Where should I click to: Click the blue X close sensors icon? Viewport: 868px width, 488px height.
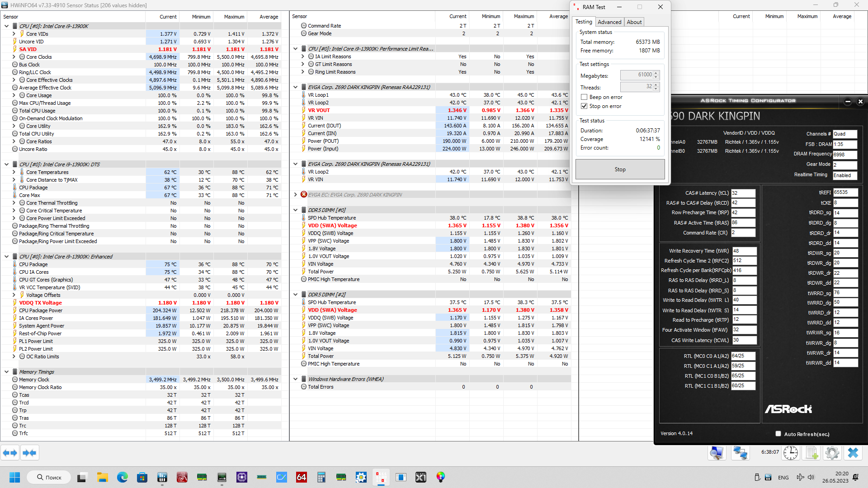click(x=853, y=452)
